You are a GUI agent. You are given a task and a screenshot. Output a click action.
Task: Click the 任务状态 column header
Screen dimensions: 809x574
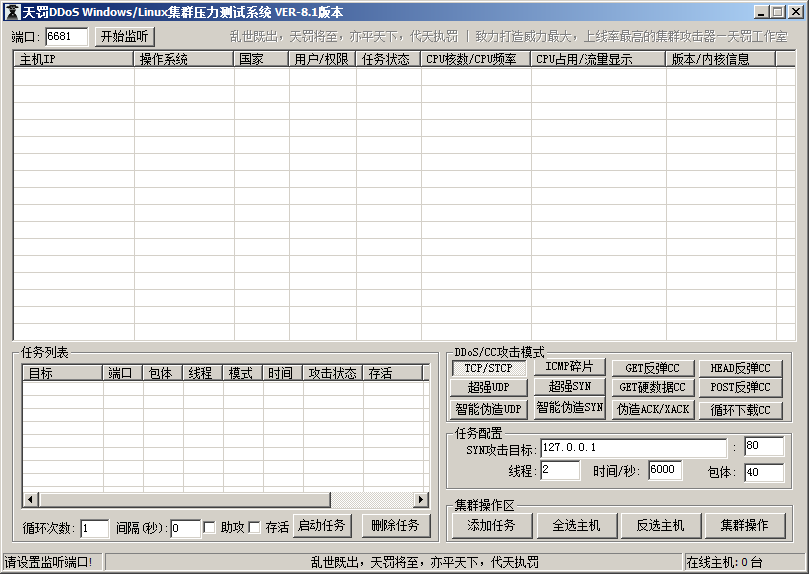pos(388,59)
